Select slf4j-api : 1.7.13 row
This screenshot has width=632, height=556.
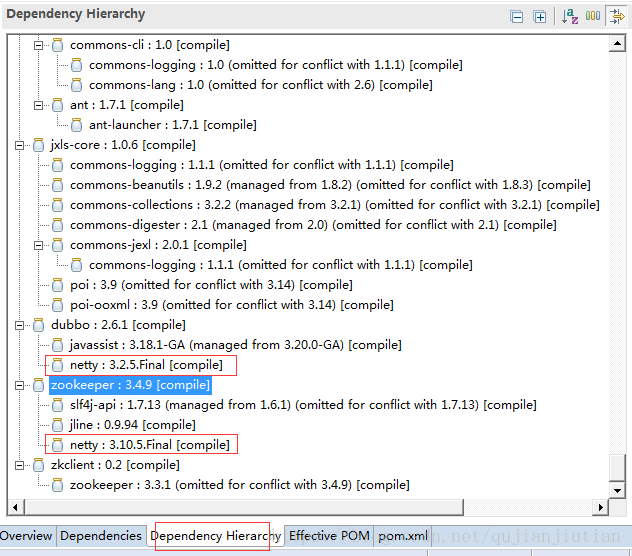[x=303, y=405]
